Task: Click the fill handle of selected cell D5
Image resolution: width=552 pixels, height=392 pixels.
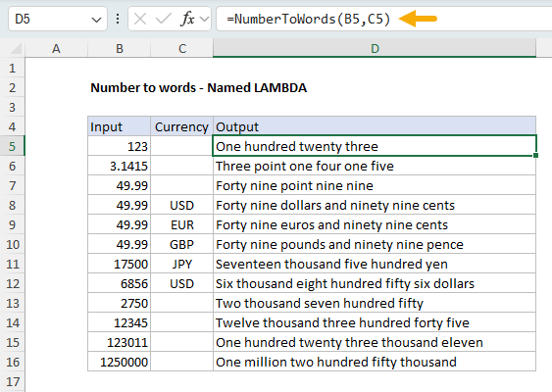Action: point(535,155)
